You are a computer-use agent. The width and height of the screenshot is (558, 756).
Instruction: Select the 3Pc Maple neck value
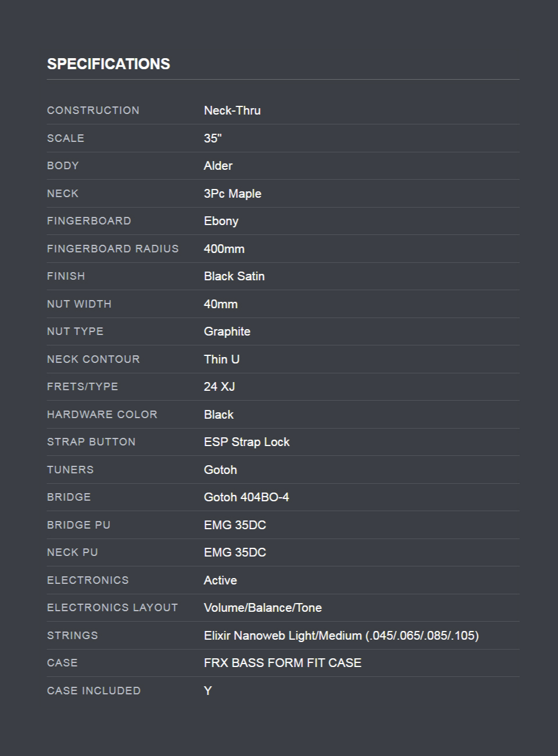(233, 194)
